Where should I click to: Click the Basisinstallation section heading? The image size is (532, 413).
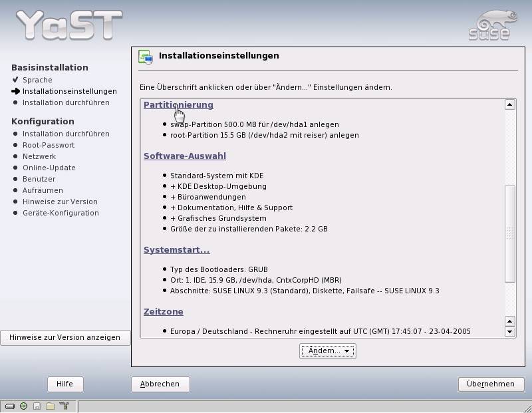49,68
